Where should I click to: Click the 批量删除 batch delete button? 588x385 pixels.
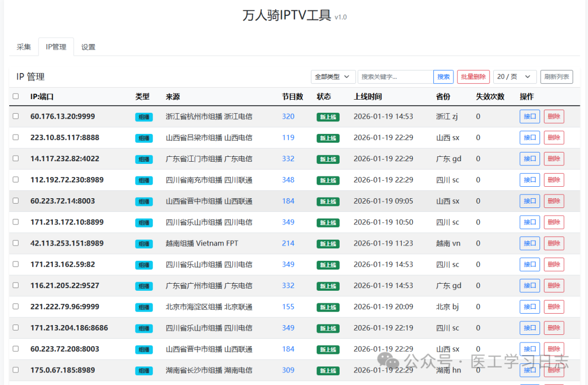[473, 76]
